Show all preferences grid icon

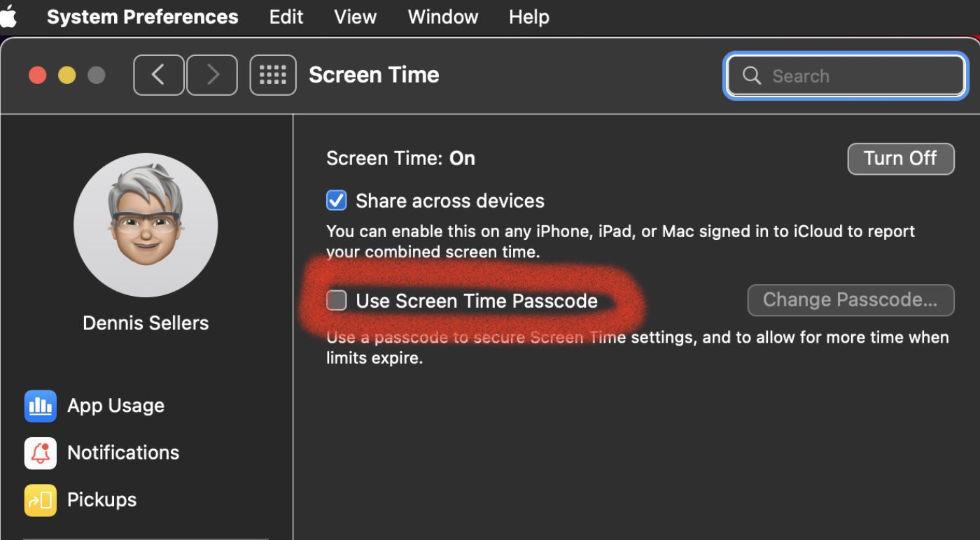(x=273, y=75)
